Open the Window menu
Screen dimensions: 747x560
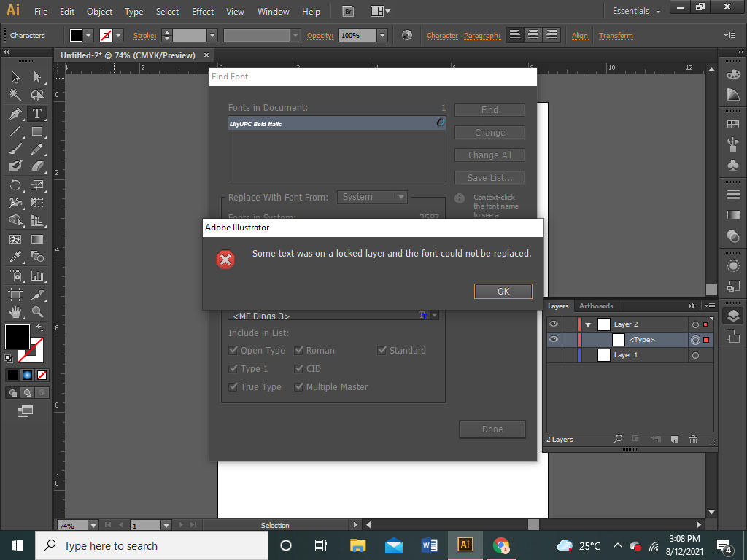click(274, 12)
